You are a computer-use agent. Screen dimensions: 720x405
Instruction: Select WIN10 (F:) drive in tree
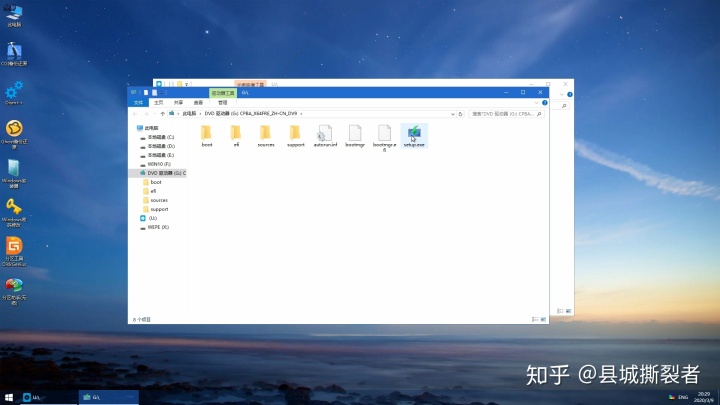155,164
